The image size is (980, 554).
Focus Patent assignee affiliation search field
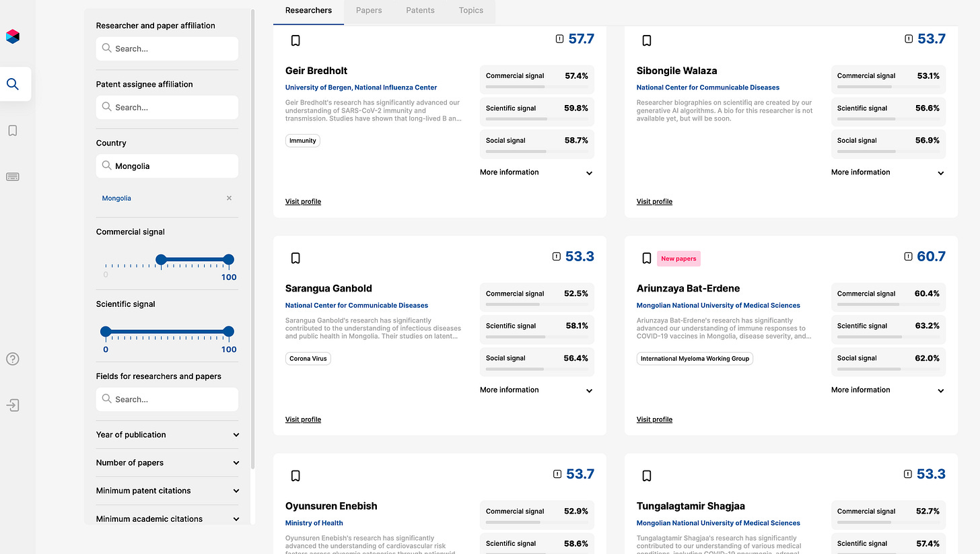(x=167, y=107)
